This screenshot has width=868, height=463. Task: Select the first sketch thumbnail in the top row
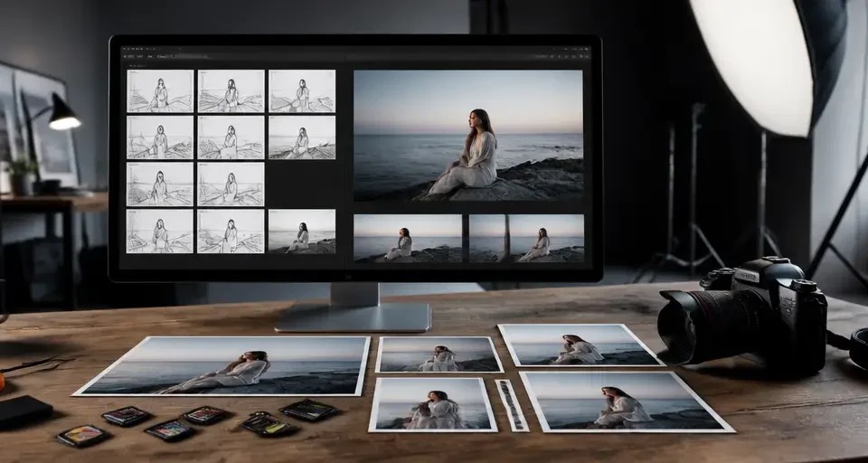pyautogui.click(x=160, y=91)
